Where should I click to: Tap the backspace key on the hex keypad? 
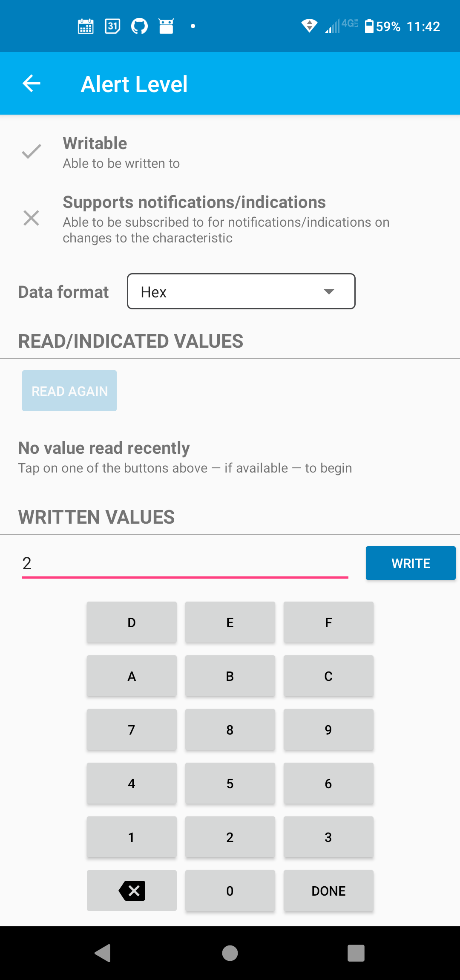(x=132, y=891)
